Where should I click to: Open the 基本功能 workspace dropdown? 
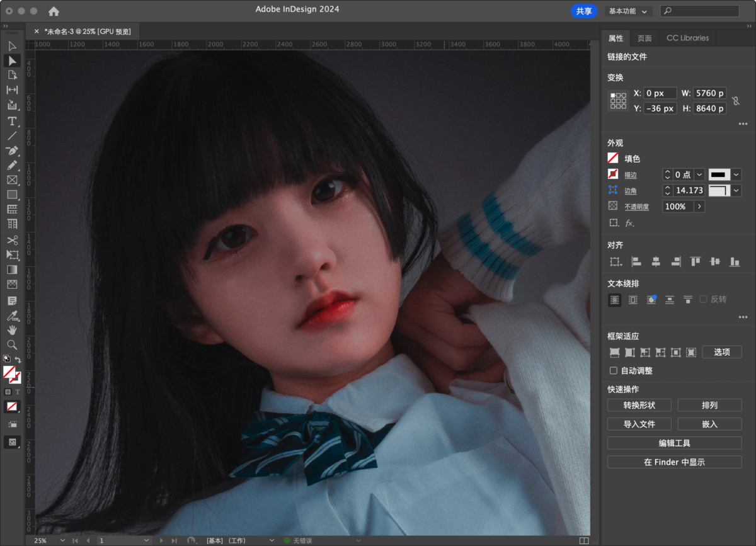(x=628, y=11)
